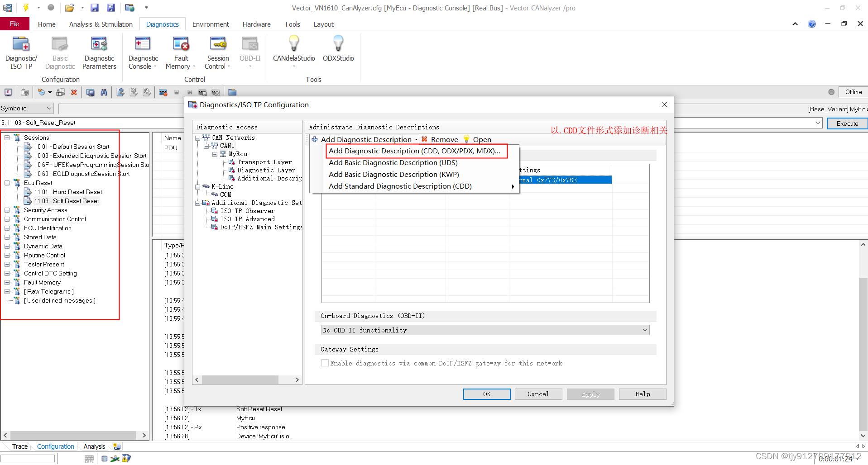Switch to the Analysis & Stimulation ribbon tab
This screenshot has width=868, height=465.
pyautogui.click(x=101, y=24)
